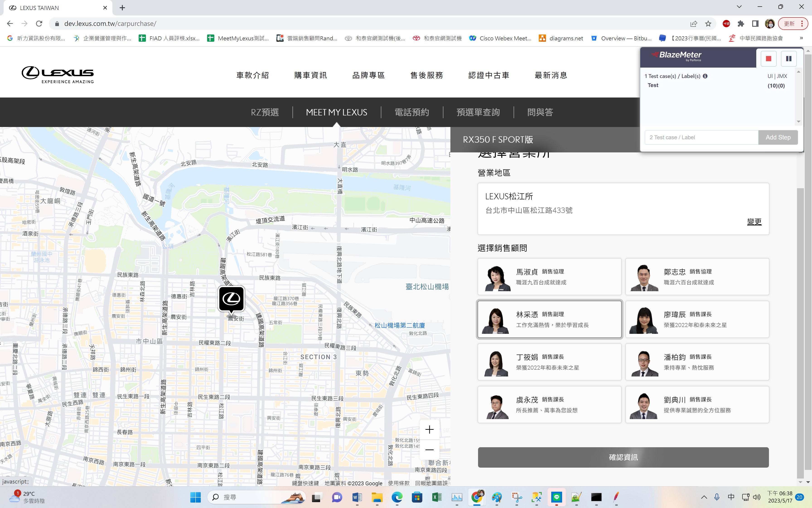Zoom out on the map
The height and width of the screenshot is (508, 812).
430,449
